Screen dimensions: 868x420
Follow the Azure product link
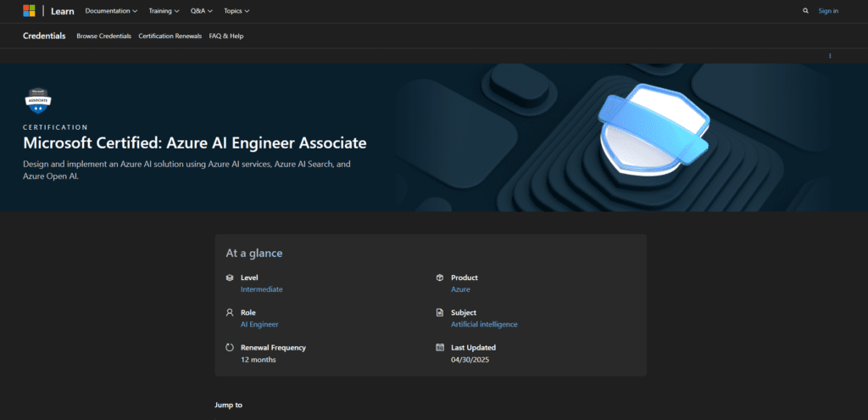[x=460, y=289]
